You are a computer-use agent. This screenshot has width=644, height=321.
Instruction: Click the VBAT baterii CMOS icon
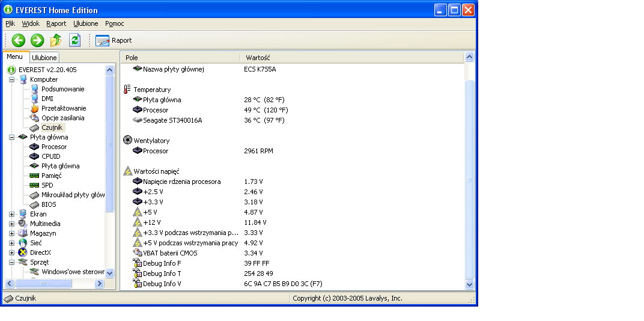click(x=138, y=252)
